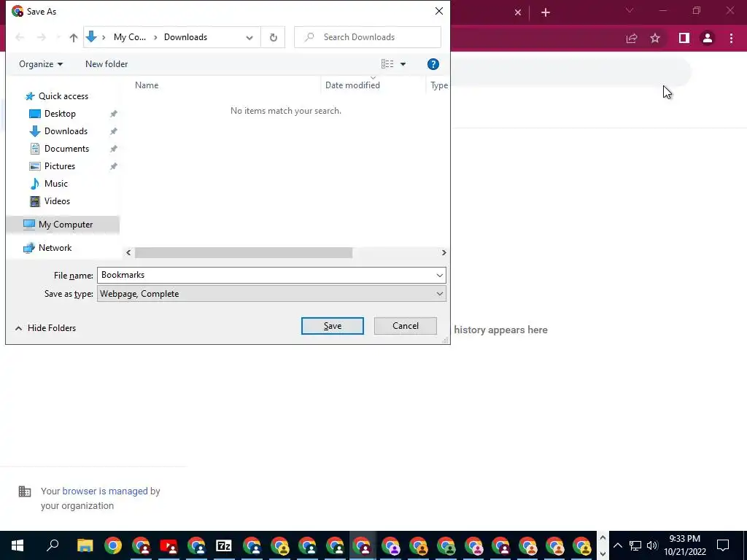Viewport: 747px width, 560px height.
Task: Open 7-Zip from the taskbar
Action: 223,545
